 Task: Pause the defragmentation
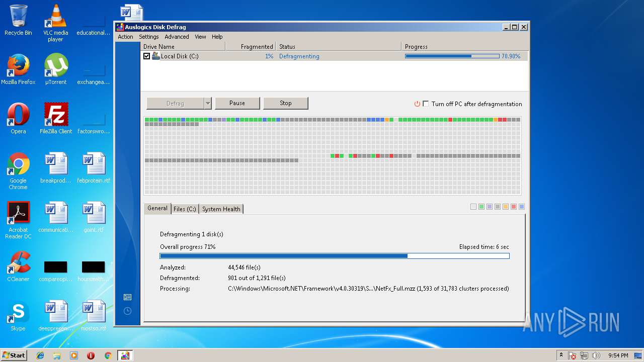click(x=237, y=103)
